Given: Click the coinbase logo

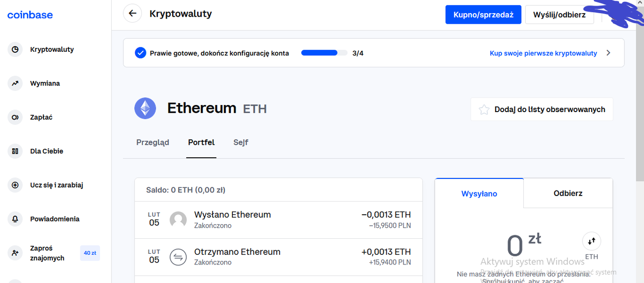Looking at the screenshot, I should click(30, 15).
